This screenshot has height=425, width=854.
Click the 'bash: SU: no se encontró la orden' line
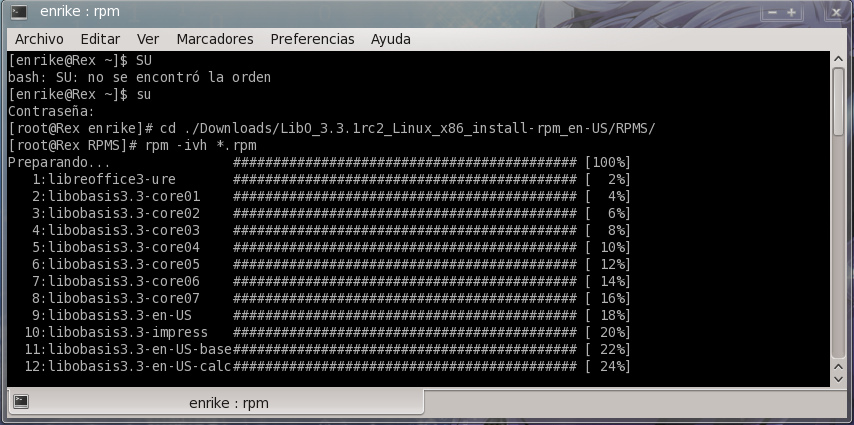pos(139,77)
